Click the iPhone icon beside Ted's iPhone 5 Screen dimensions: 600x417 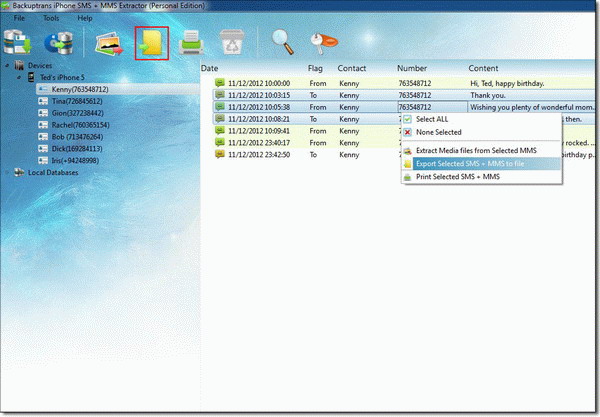(x=31, y=77)
